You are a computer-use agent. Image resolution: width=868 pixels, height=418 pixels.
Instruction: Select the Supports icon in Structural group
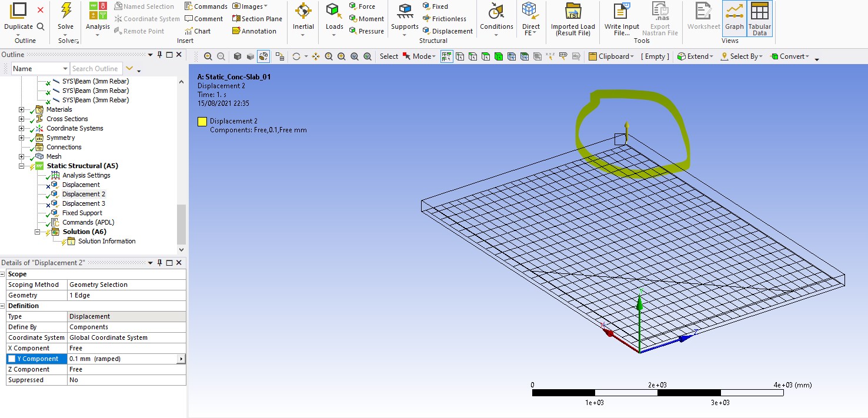[405, 11]
